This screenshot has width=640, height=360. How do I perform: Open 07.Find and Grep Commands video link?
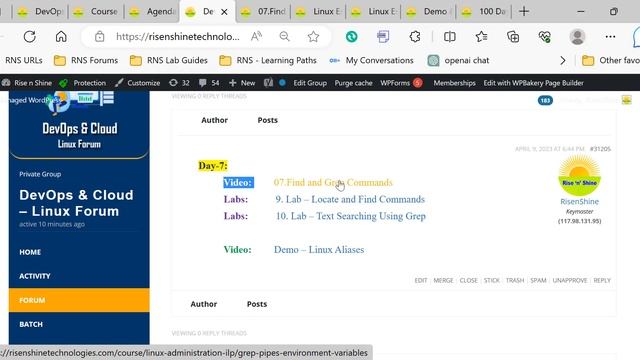[x=333, y=182]
